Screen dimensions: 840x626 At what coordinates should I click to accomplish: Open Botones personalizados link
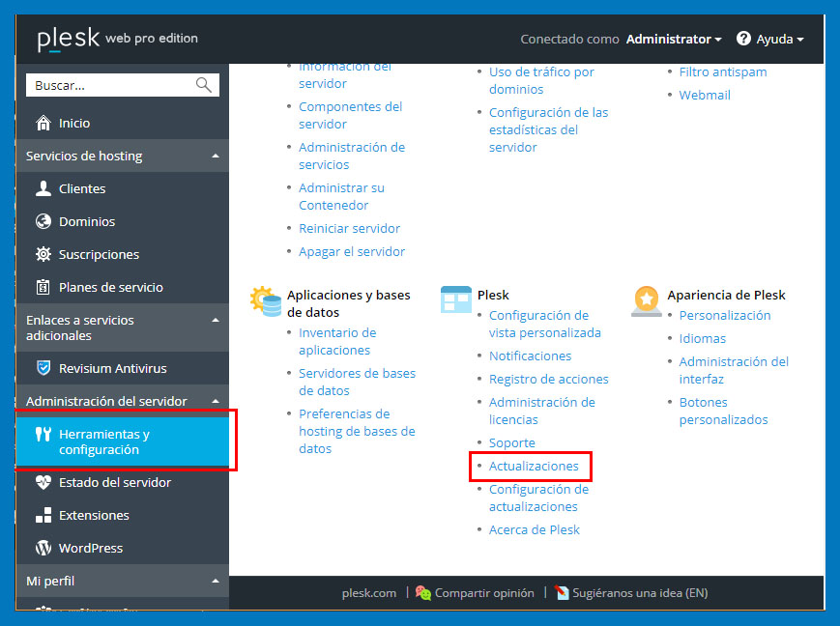click(x=724, y=411)
